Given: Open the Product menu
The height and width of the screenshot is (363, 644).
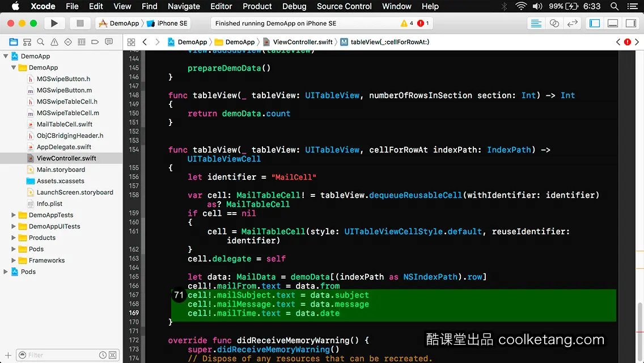Looking at the screenshot, I should (257, 6).
